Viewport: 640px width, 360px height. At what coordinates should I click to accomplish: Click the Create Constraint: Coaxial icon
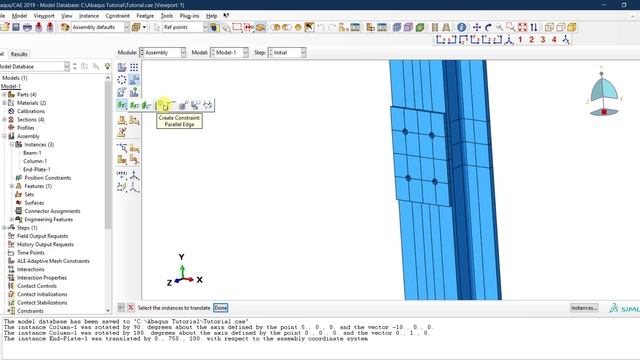[x=183, y=105]
